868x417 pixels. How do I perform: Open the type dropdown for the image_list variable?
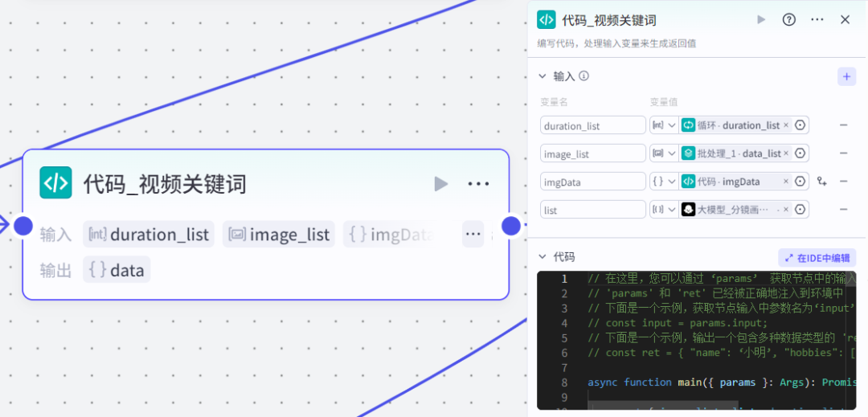665,153
